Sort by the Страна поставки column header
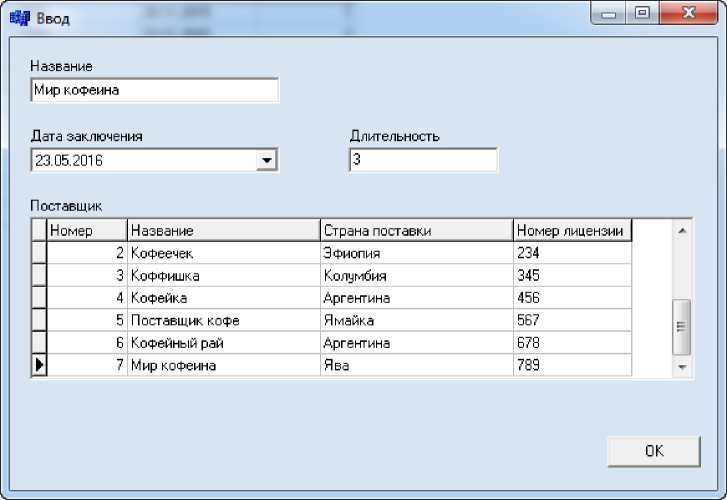The image size is (727, 500). (416, 230)
